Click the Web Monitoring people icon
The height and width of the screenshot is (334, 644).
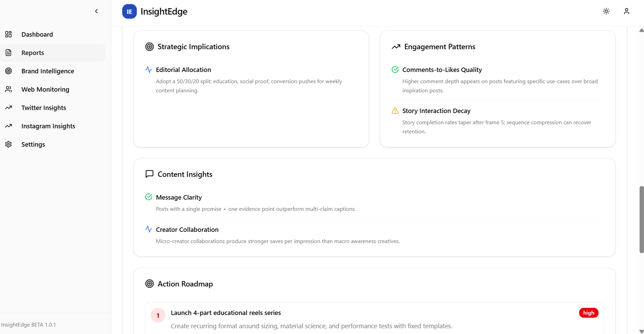[x=8, y=89]
